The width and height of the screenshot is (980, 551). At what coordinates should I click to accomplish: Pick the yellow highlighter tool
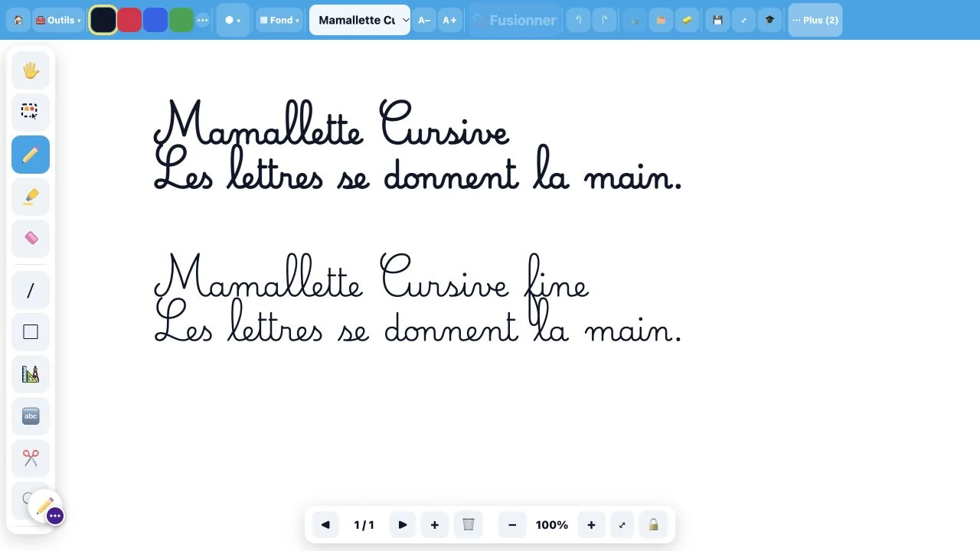pos(31,197)
